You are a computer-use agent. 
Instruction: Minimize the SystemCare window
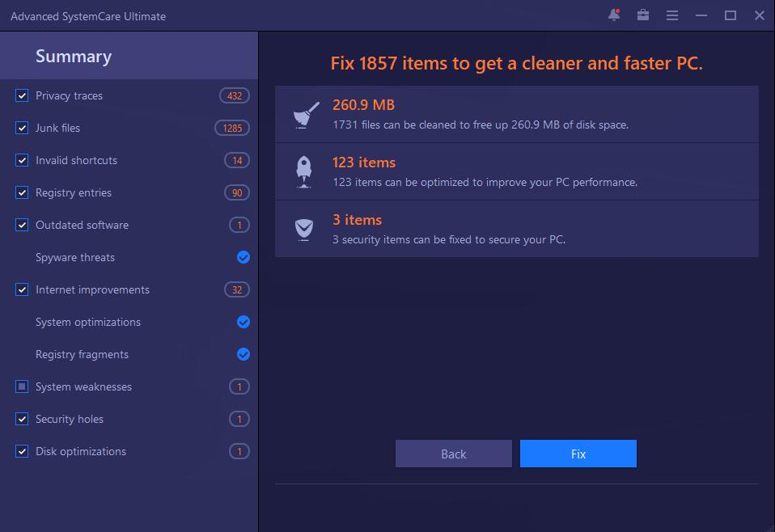point(701,15)
